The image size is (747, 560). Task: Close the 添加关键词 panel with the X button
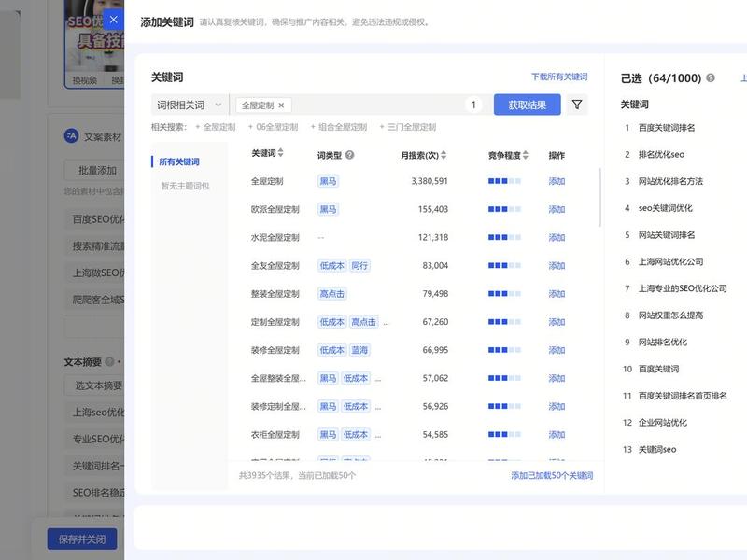pyautogui.click(x=113, y=20)
